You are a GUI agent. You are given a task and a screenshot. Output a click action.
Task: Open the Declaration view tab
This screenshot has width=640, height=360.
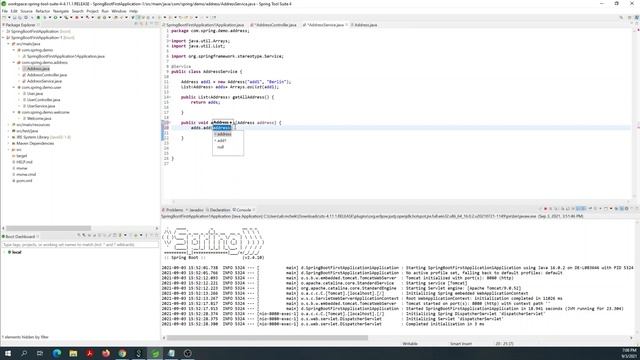click(219, 210)
